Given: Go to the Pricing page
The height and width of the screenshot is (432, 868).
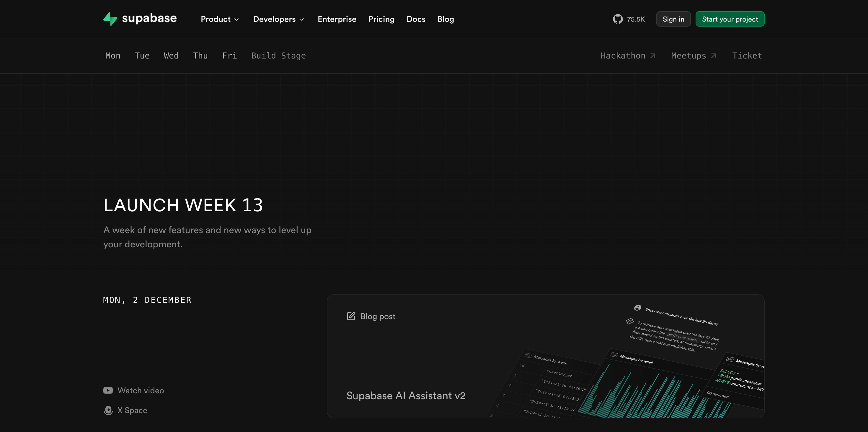Looking at the screenshot, I should pyautogui.click(x=381, y=19).
